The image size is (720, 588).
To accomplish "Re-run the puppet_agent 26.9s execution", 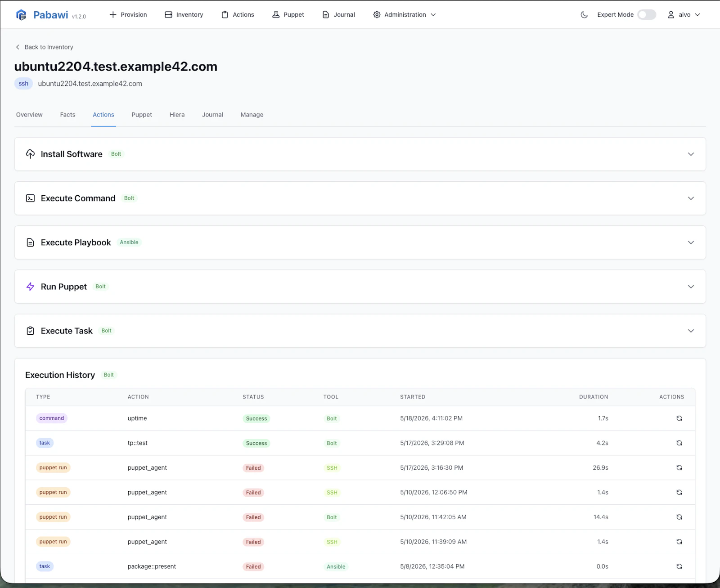I will point(679,468).
